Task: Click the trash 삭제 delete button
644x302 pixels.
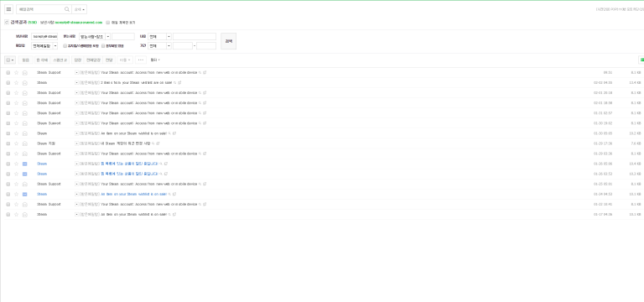Action: [42, 60]
